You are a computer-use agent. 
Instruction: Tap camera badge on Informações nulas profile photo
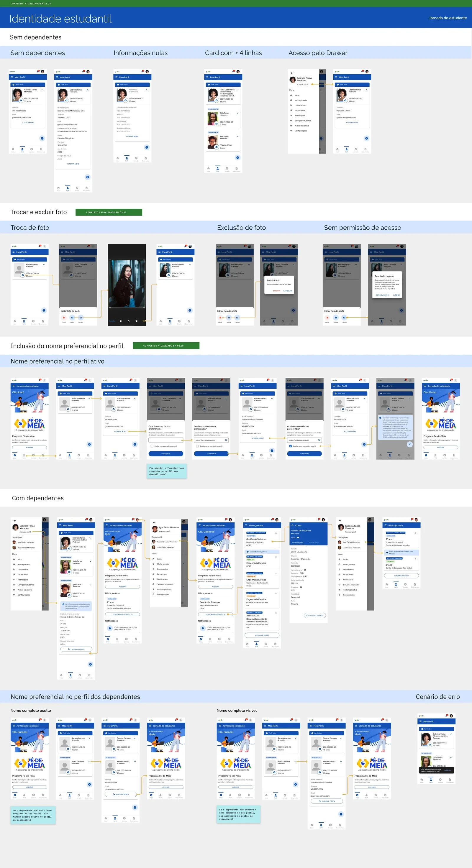pos(125,101)
